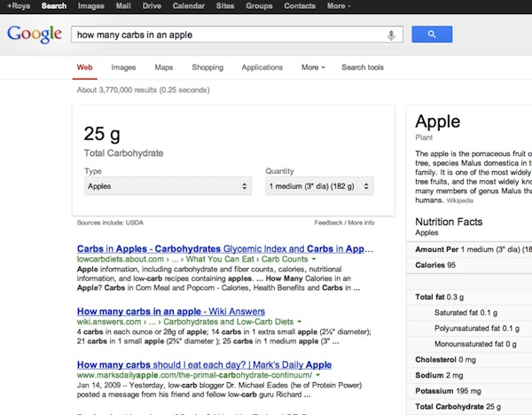Click the Saturated fat 0.1 g row
This screenshot has width=532, height=415.
tap(469, 312)
